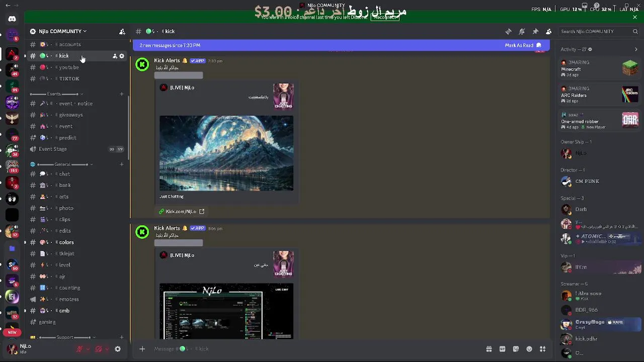
Task: Open the sticker picker
Action: pyautogui.click(x=516, y=349)
